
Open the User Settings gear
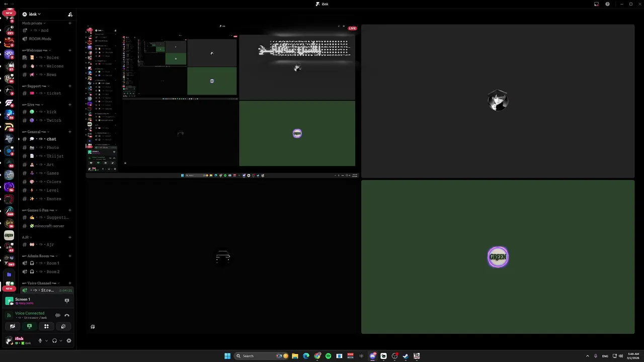coord(69,340)
